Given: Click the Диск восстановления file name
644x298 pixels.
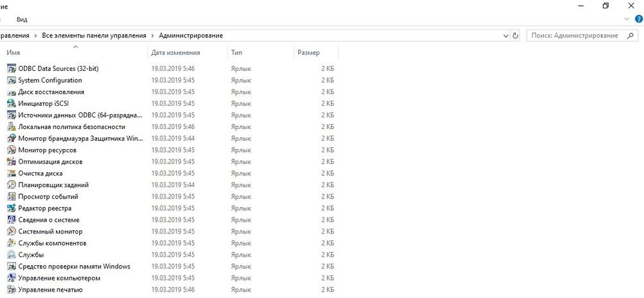Looking at the screenshot, I should click(x=51, y=92).
